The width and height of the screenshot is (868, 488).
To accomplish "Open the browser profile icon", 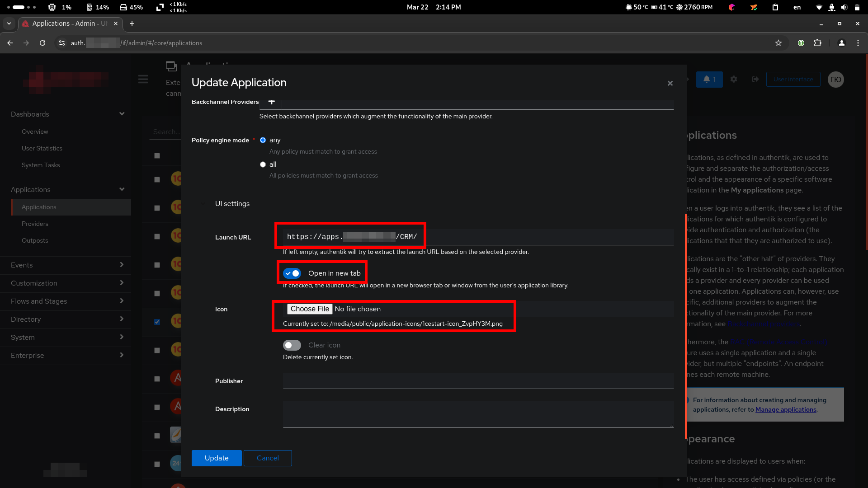I will [x=841, y=43].
